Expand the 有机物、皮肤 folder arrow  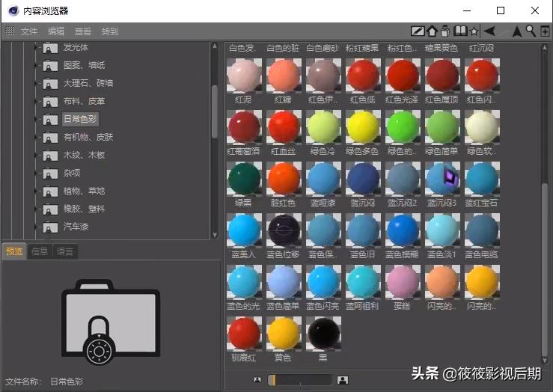36,137
